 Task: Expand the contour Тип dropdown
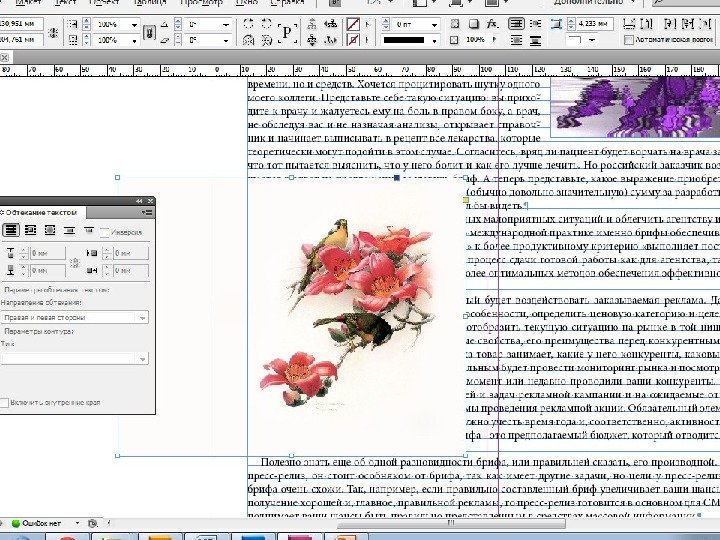(142, 358)
